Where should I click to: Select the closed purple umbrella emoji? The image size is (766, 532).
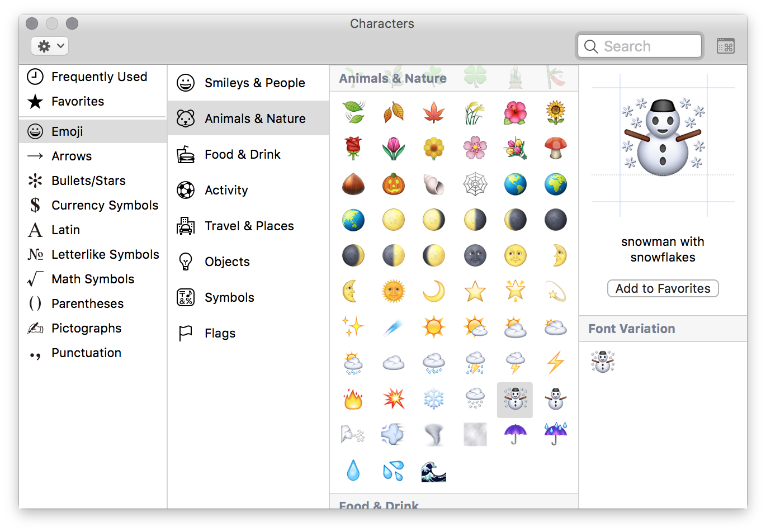click(x=515, y=434)
